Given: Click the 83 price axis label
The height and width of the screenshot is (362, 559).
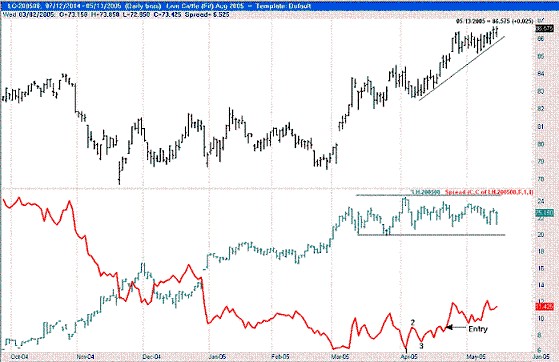Looking at the screenshot, I should [x=540, y=91].
